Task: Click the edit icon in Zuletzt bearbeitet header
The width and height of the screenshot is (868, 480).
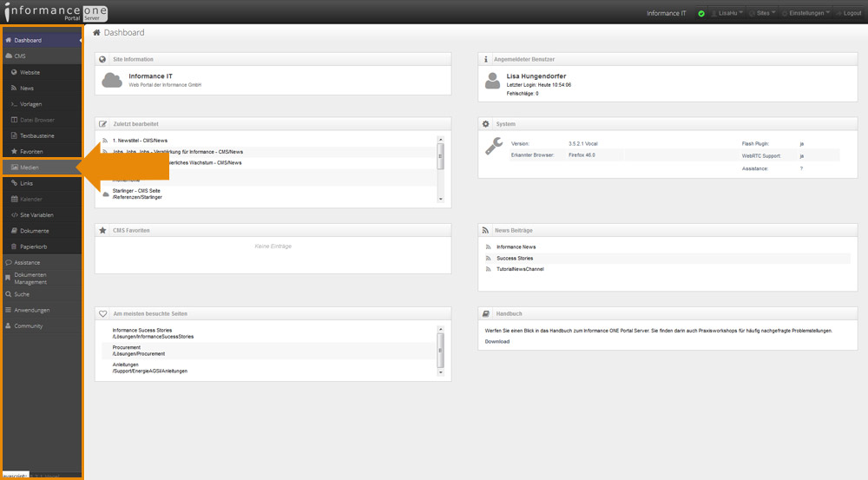Action: pos(103,124)
